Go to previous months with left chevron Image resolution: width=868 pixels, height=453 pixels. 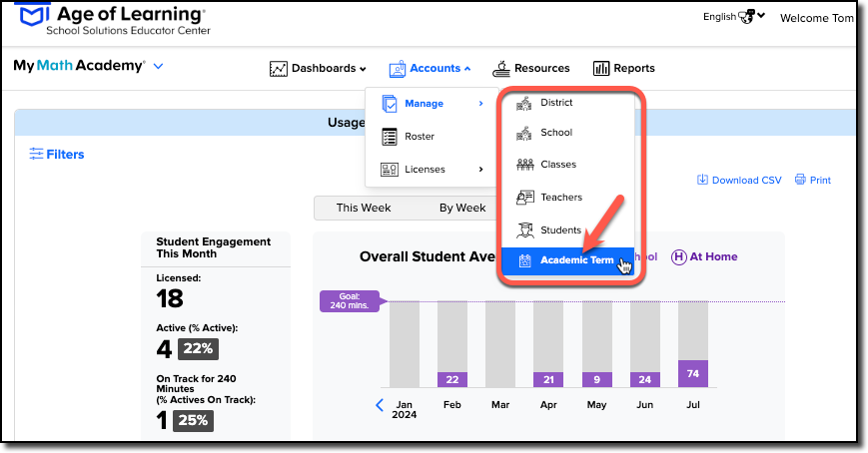[x=380, y=405]
